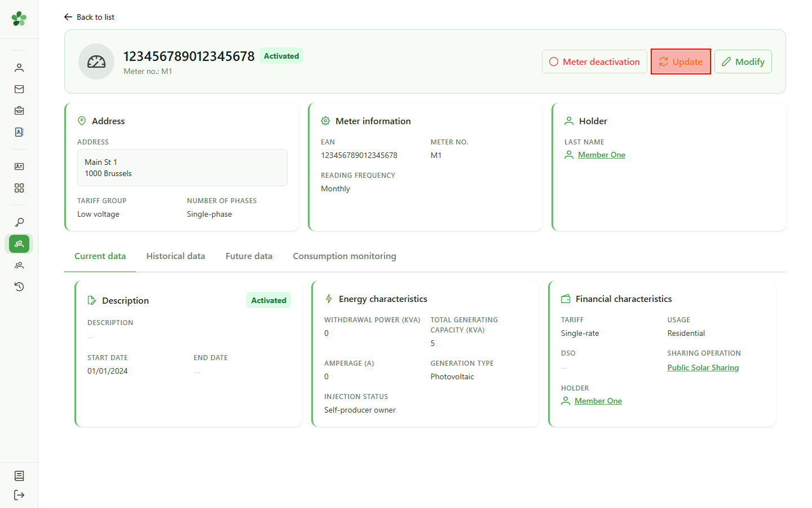Go back to list
This screenshot has height=508, width=812.
[x=89, y=17]
